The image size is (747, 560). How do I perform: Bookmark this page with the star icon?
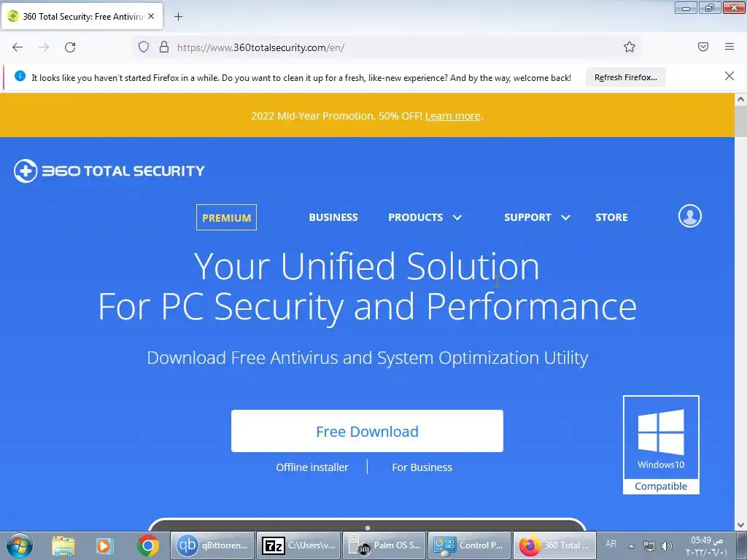[630, 47]
